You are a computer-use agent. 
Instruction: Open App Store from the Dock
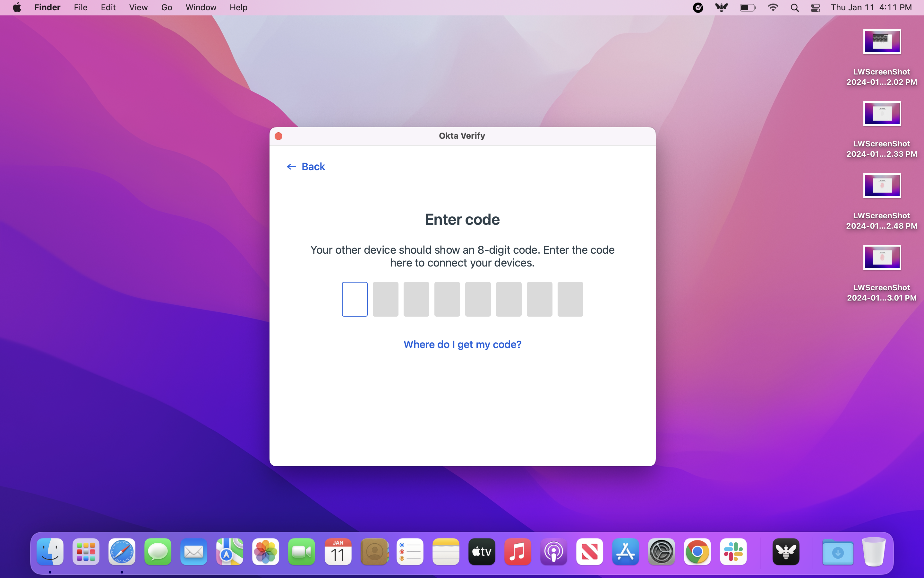(x=625, y=552)
